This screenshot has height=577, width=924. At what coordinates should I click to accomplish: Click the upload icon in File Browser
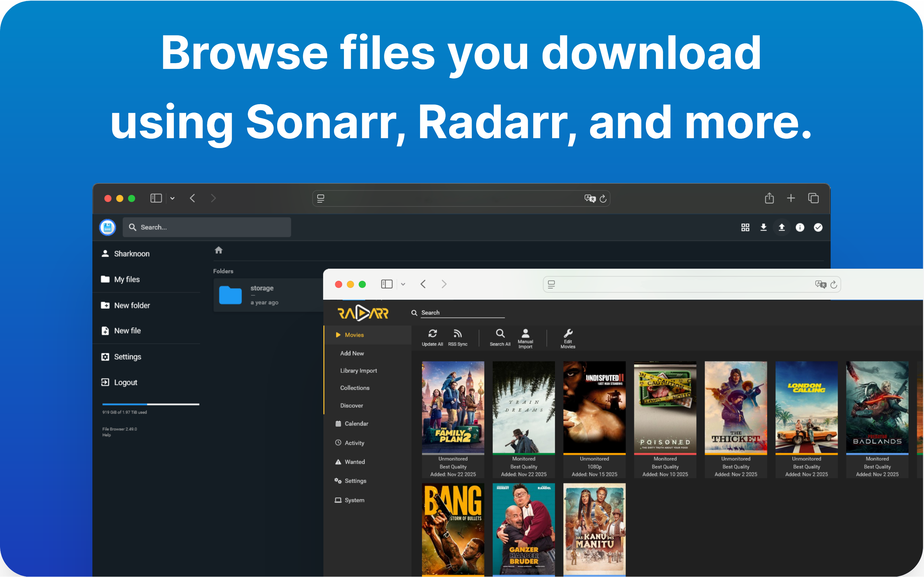782,228
